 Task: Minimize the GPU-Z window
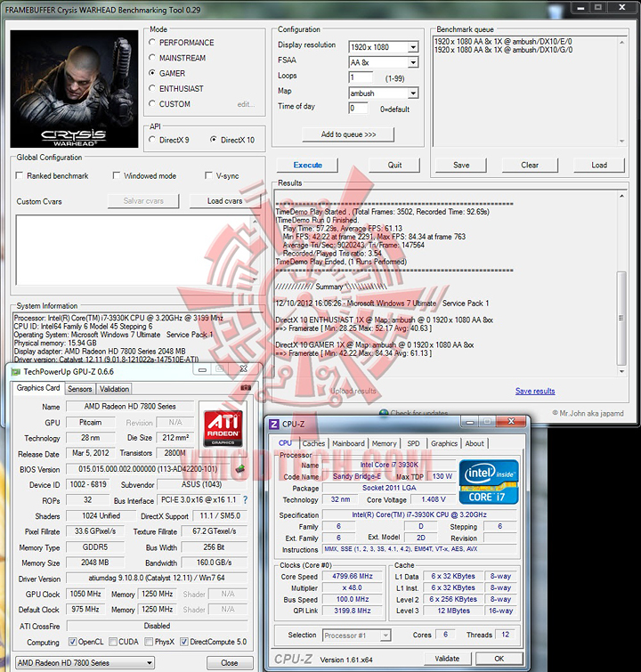[x=202, y=369]
